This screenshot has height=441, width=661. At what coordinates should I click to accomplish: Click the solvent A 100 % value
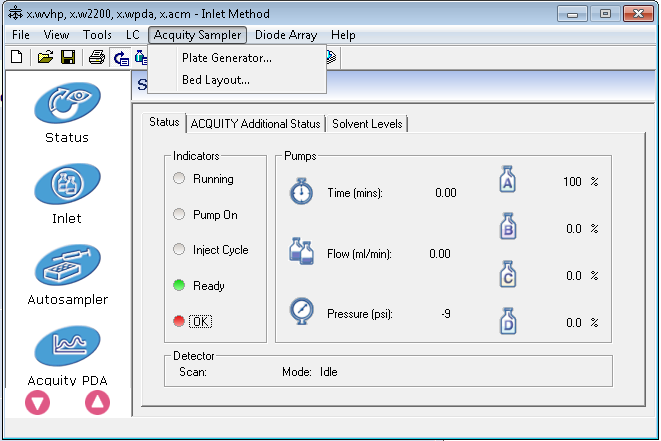[580, 182]
